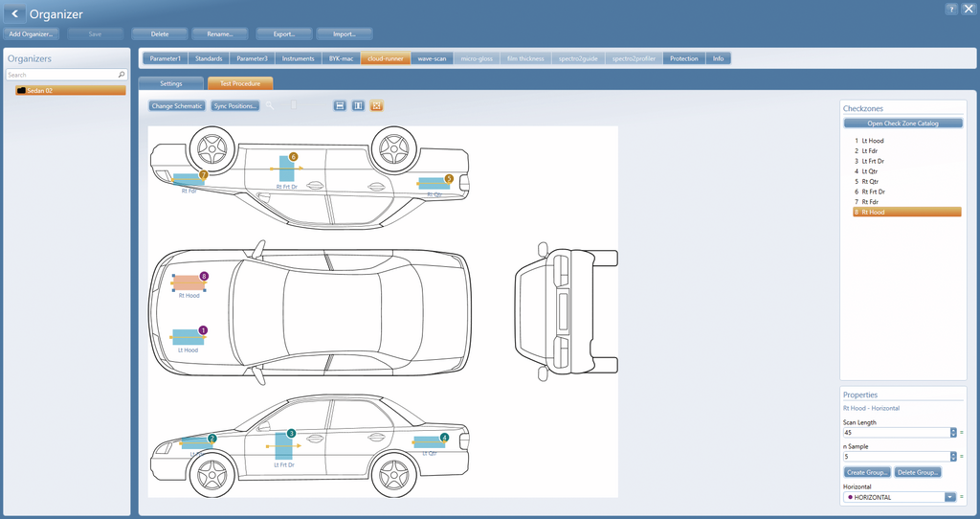
Task: Click the zoom magnifier icon above schematic
Action: coord(270,105)
